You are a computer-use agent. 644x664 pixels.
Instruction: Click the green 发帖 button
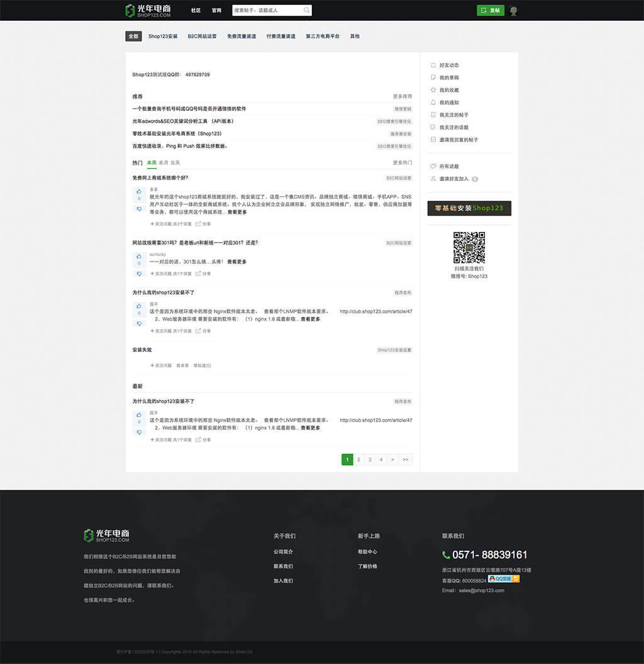click(x=490, y=11)
